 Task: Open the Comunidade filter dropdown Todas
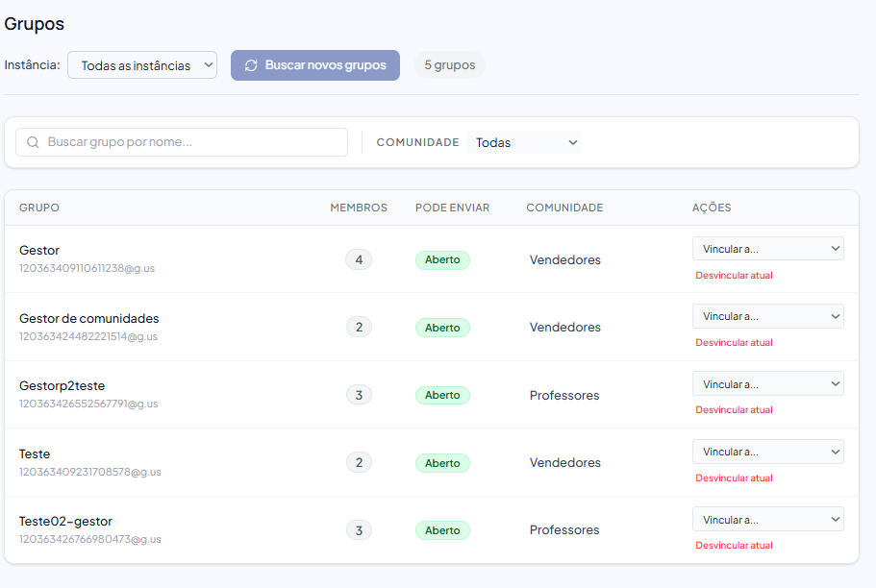(524, 142)
